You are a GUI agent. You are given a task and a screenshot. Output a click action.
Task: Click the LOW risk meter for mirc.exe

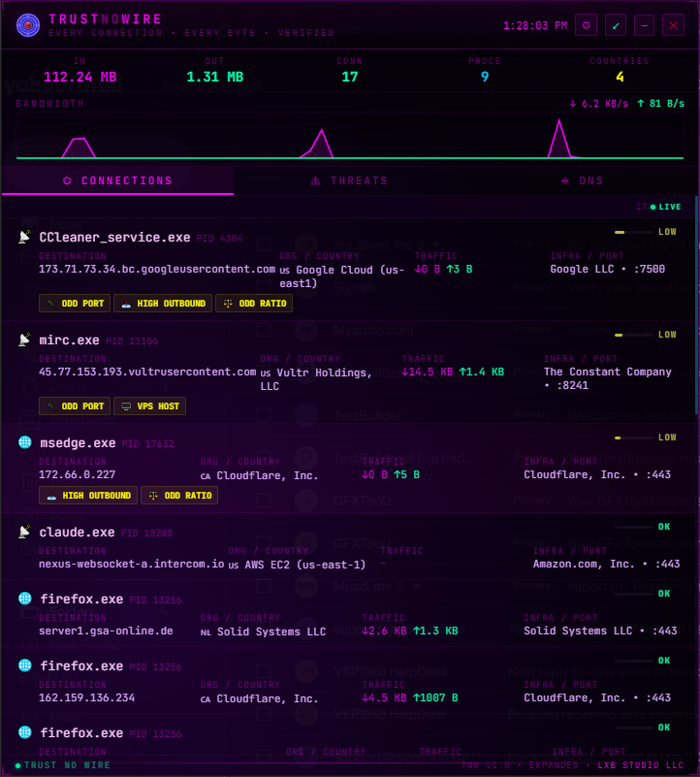pos(646,335)
